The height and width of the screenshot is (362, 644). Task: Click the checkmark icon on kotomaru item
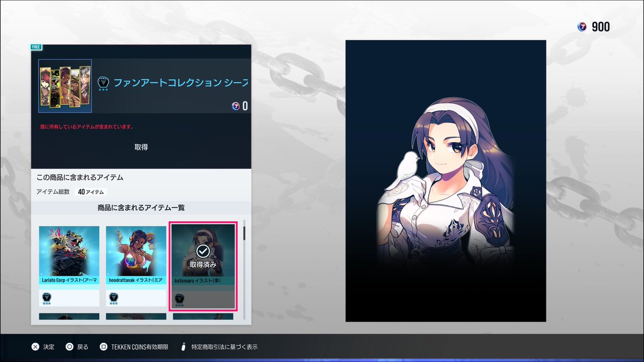203,251
